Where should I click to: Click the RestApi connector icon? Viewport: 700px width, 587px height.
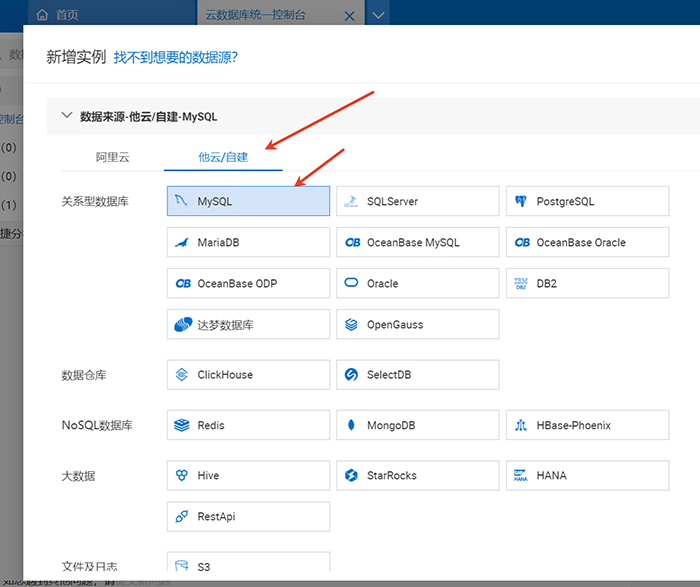click(181, 516)
